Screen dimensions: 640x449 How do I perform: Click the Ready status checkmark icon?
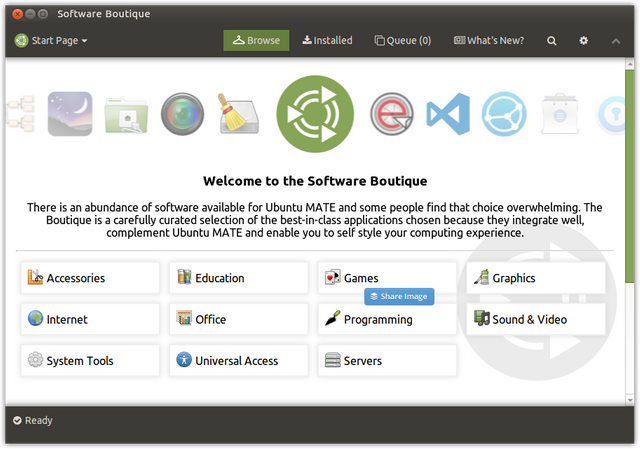17,420
